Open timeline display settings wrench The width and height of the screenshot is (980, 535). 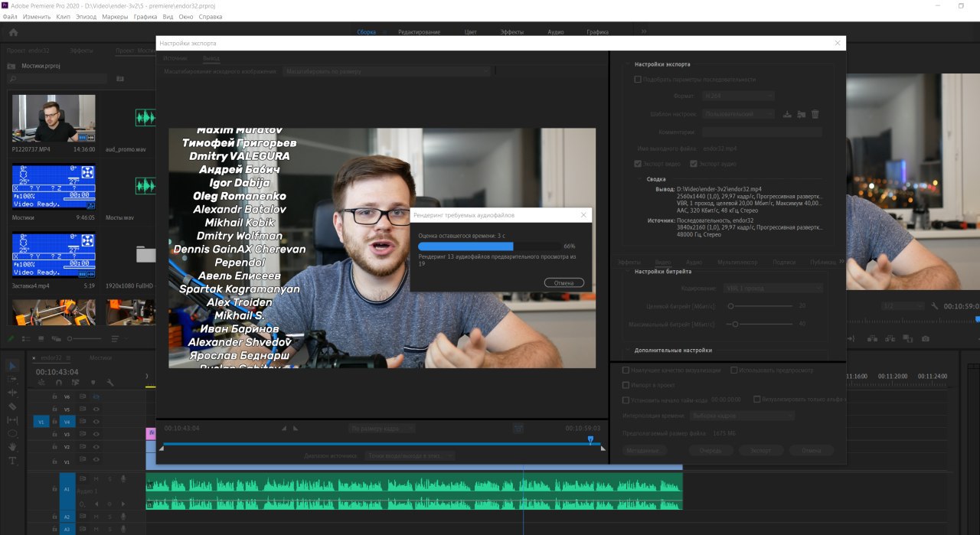pyautogui.click(x=110, y=383)
